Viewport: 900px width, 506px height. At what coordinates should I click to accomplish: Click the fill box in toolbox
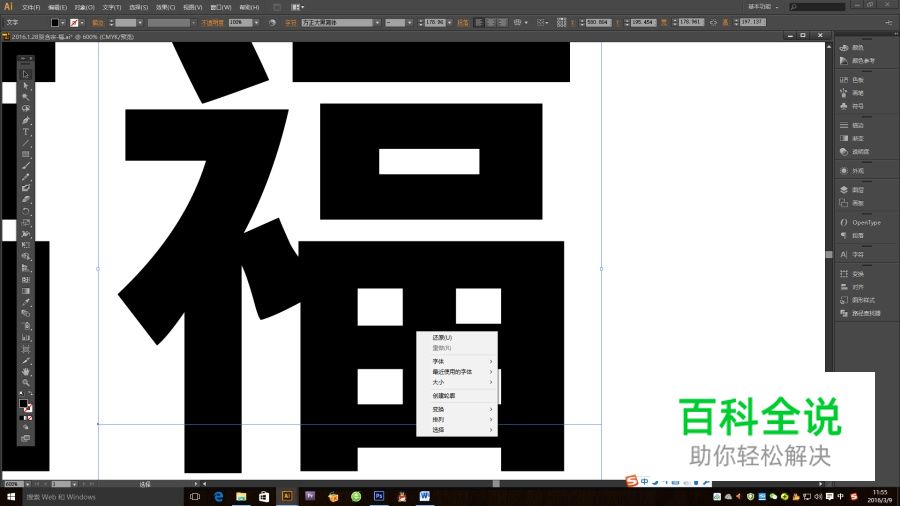(23, 403)
